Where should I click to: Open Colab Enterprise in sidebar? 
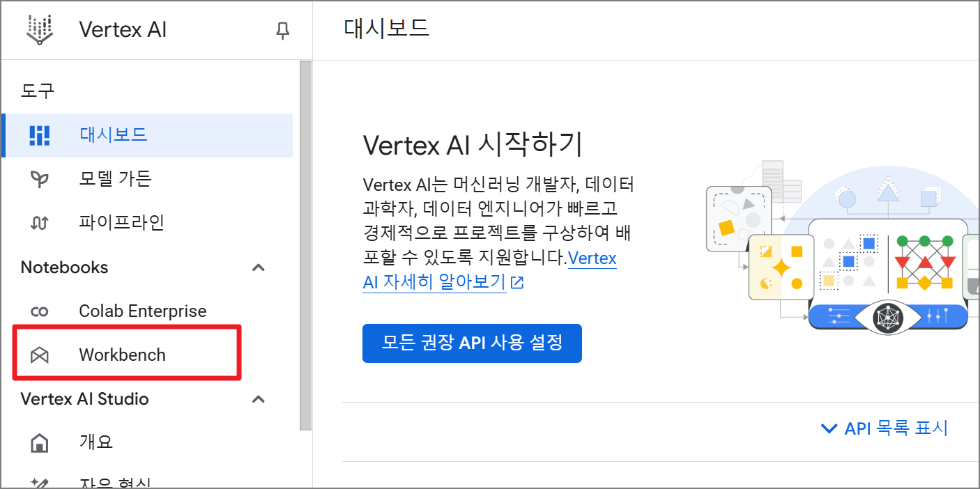point(147,311)
